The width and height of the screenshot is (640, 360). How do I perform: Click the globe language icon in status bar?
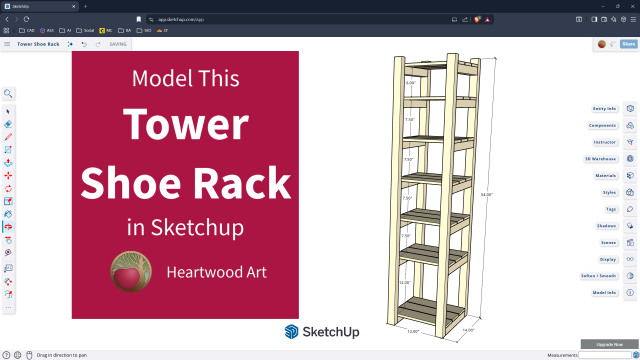coord(18,355)
